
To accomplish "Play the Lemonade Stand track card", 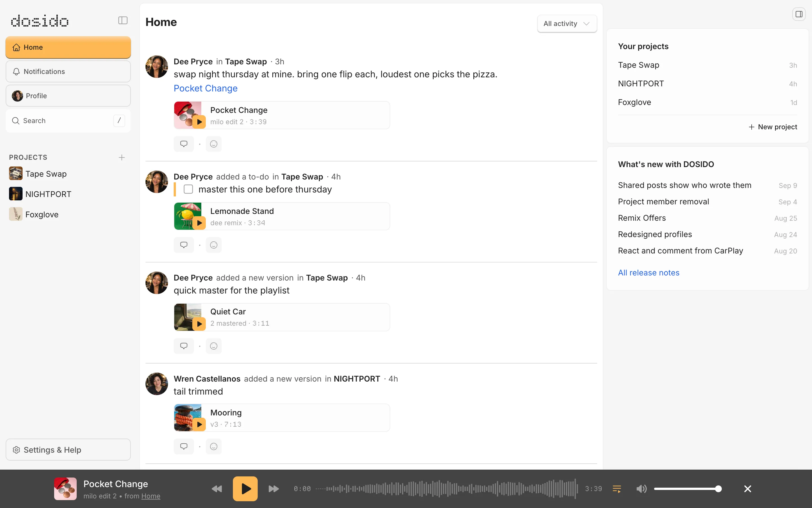I will click(199, 223).
